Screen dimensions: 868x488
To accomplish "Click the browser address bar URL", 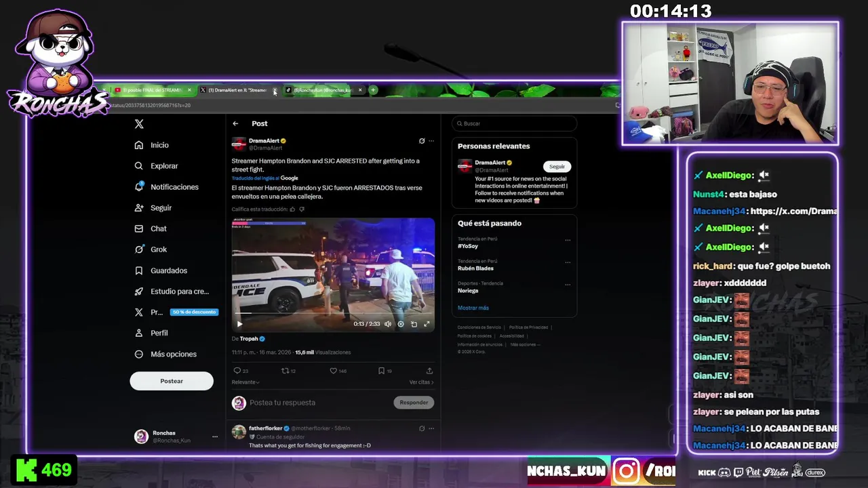I will pyautogui.click(x=151, y=105).
